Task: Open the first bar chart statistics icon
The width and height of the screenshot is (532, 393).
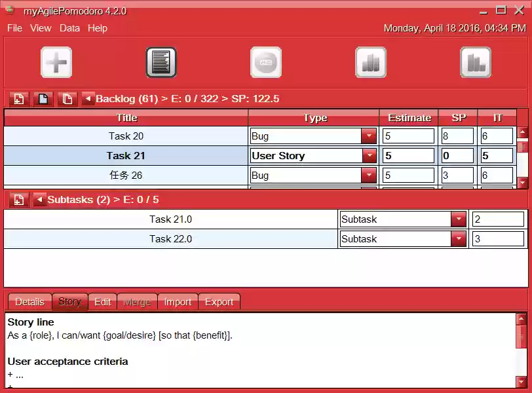Action: click(371, 62)
